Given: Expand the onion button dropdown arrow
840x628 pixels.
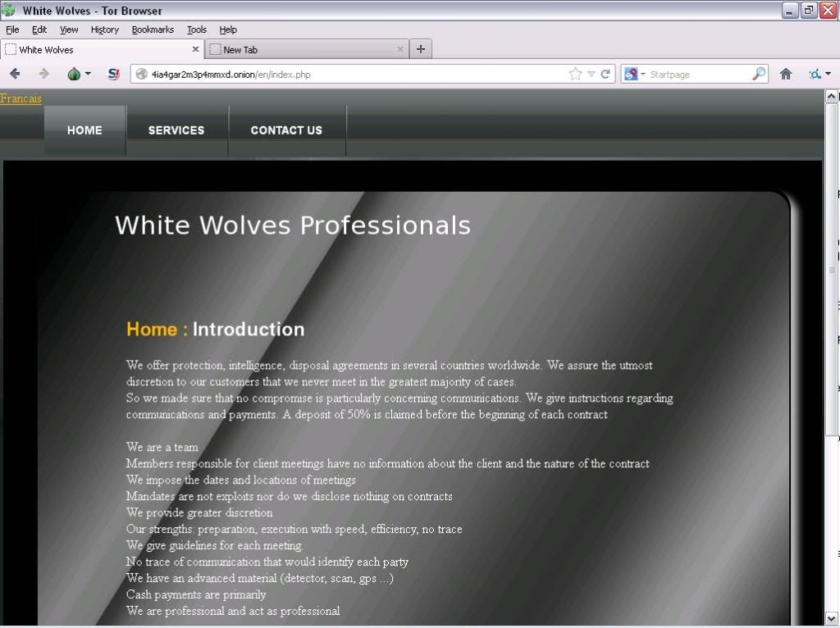Looking at the screenshot, I should pos(88,74).
